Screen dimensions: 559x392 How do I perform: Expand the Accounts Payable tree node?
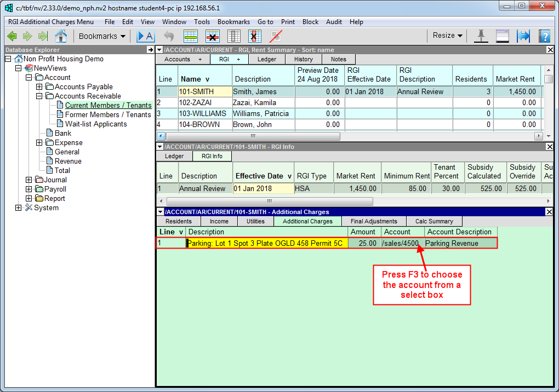pos(39,87)
